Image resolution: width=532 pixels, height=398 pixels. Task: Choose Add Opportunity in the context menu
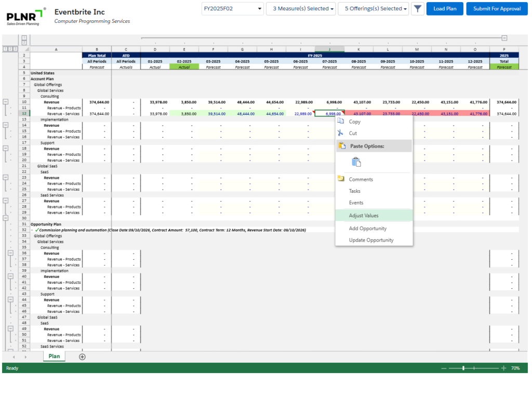coord(374,228)
